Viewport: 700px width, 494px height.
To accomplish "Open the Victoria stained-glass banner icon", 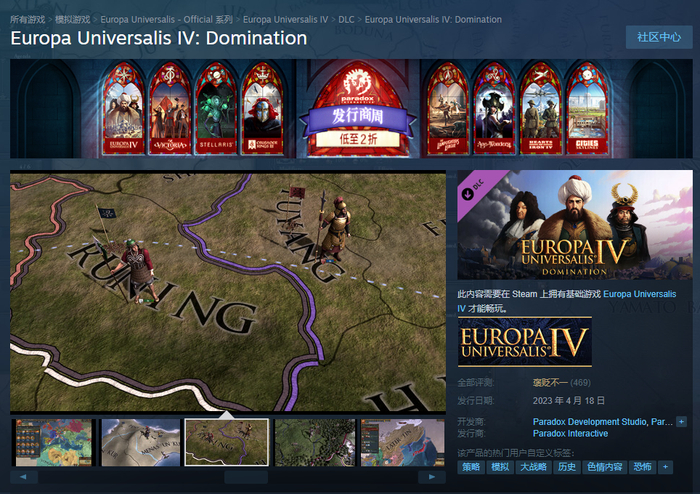I will (x=170, y=109).
